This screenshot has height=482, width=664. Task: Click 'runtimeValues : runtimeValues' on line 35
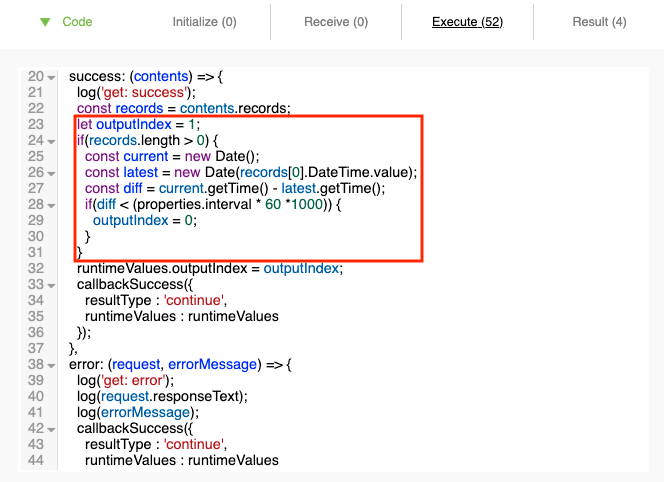click(182, 316)
